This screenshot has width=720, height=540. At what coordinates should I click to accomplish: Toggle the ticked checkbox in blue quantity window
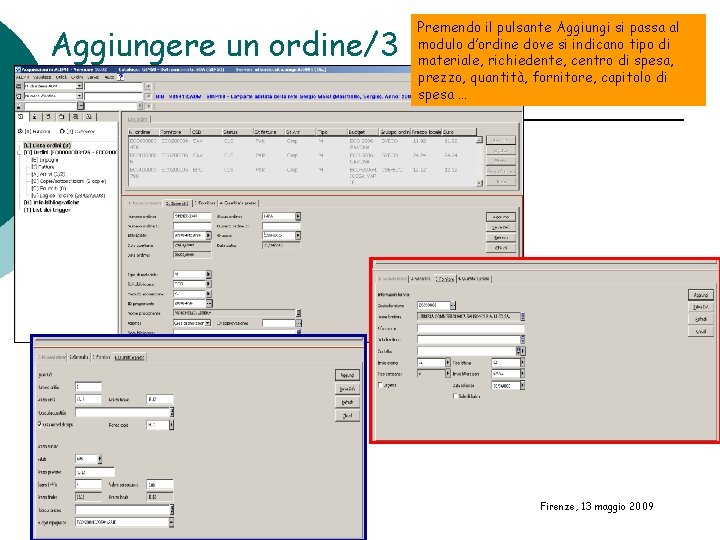[40, 424]
